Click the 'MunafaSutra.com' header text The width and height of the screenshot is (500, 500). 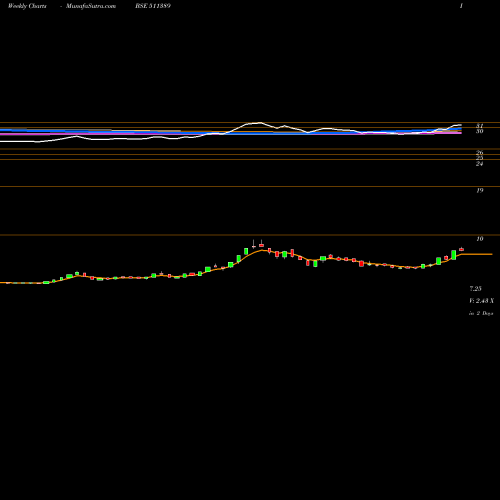coord(91,6)
